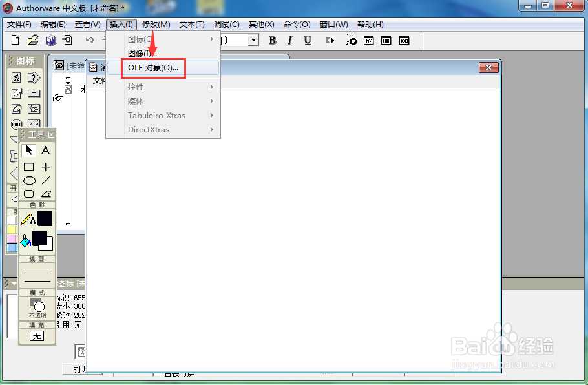
Task: Choose the Diagonal Line tool
Action: [46, 181]
